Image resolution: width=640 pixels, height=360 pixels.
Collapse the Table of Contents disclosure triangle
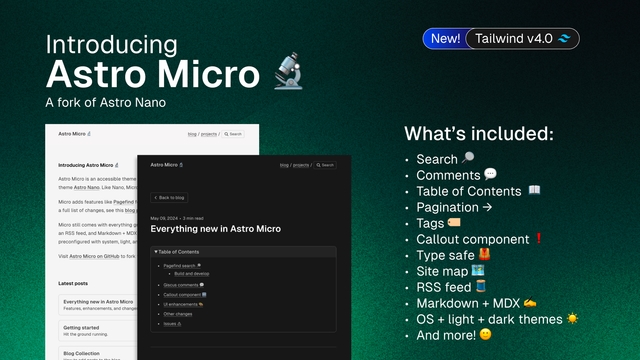pos(156,252)
